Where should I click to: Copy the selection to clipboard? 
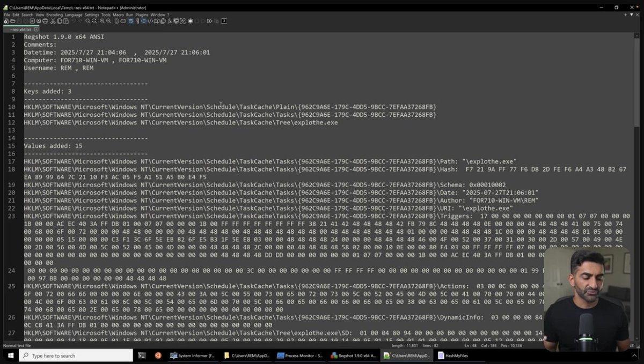[x=58, y=21]
